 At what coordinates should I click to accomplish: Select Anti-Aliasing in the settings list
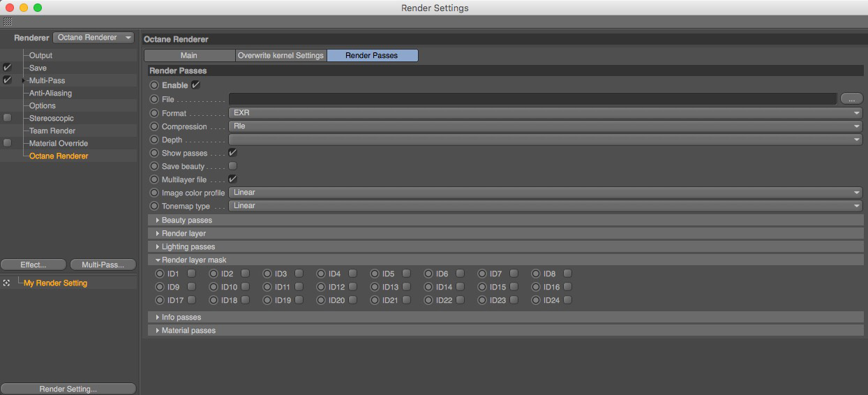50,93
